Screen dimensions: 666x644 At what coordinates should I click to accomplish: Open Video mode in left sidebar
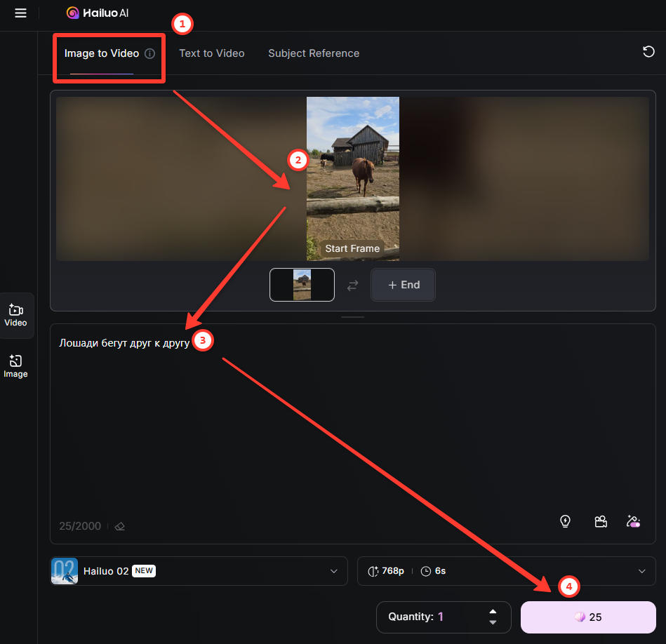(15, 315)
